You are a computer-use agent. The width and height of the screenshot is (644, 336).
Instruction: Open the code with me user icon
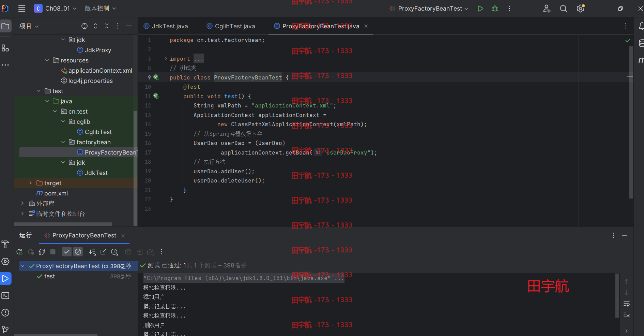click(547, 9)
